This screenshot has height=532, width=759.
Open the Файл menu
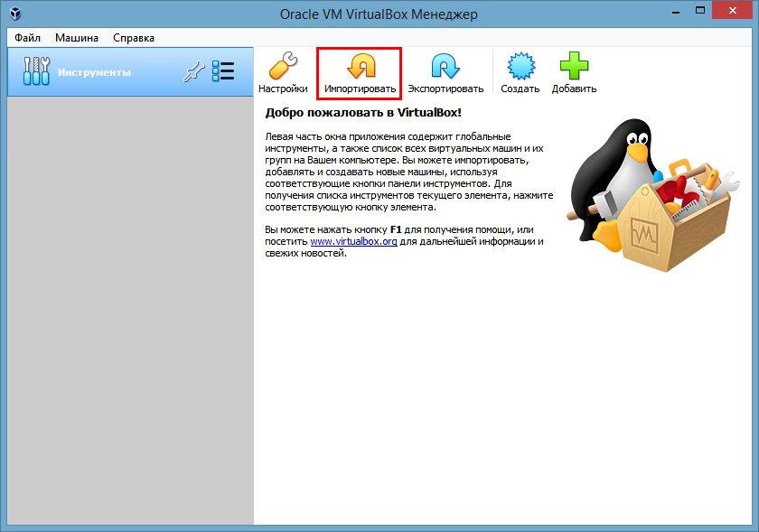(x=28, y=38)
